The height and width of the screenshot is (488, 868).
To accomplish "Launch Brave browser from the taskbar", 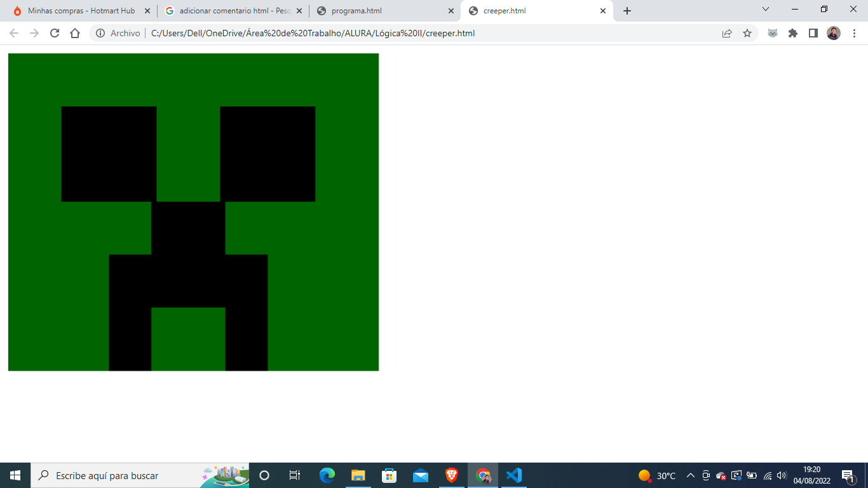I will pyautogui.click(x=451, y=475).
